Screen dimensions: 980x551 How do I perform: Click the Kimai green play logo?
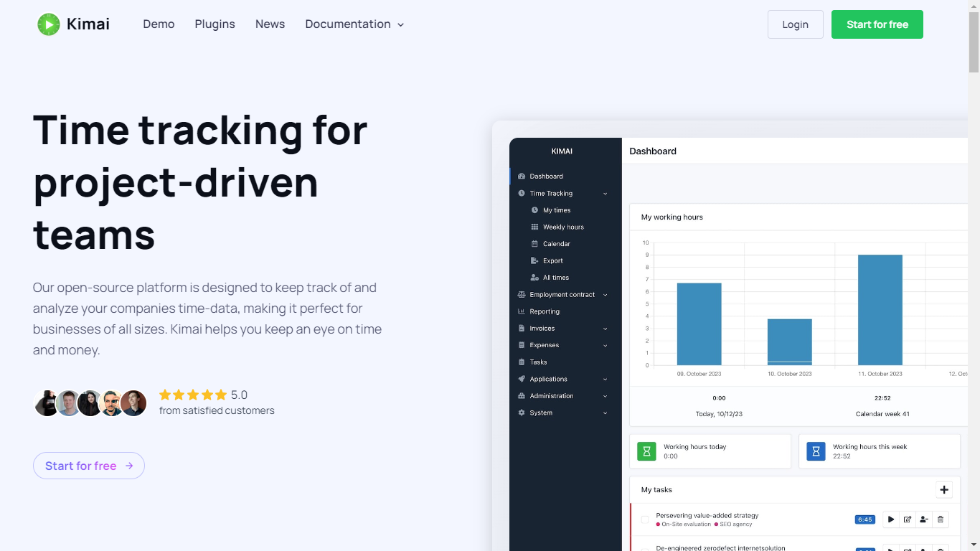(x=49, y=24)
